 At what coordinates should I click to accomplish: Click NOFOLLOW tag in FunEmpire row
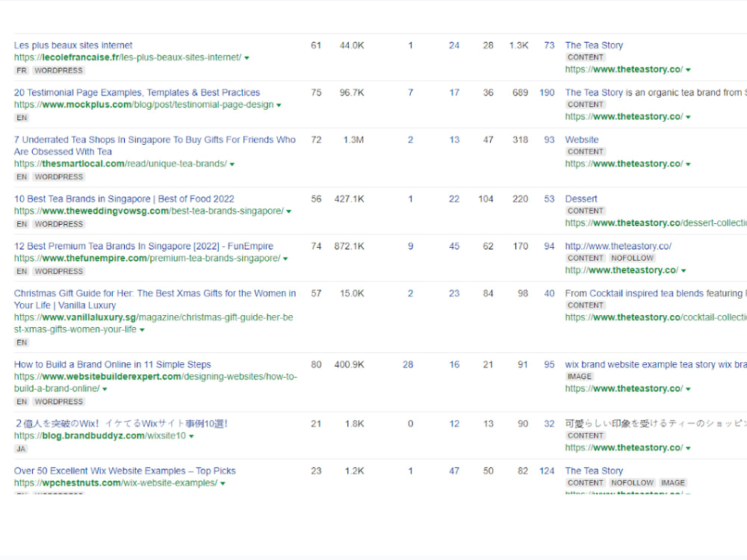pyautogui.click(x=632, y=258)
